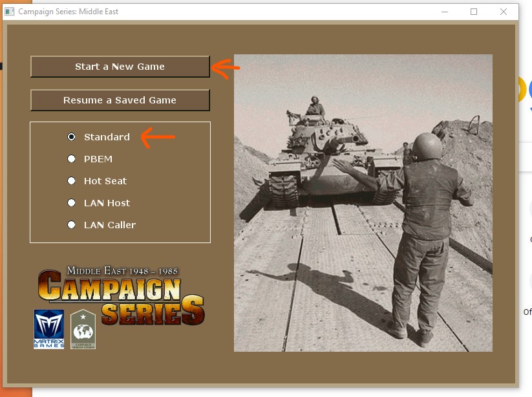Select the Standard play mode

pyautogui.click(x=71, y=136)
